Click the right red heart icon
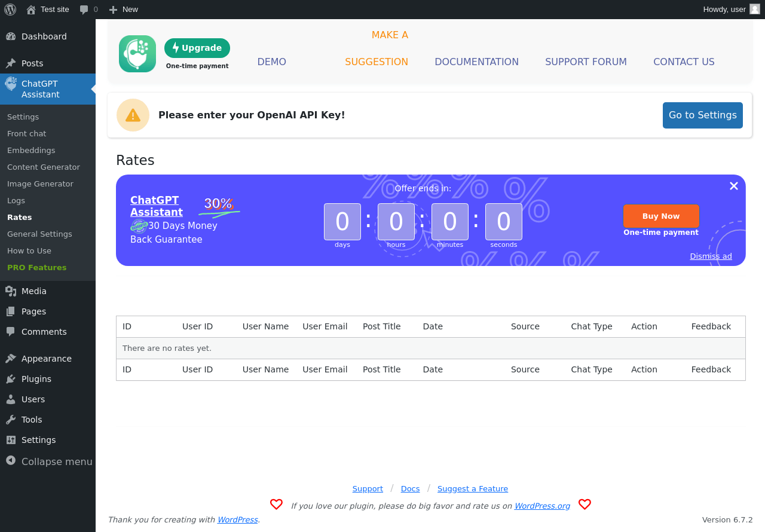The height and width of the screenshot is (532, 765). click(585, 505)
